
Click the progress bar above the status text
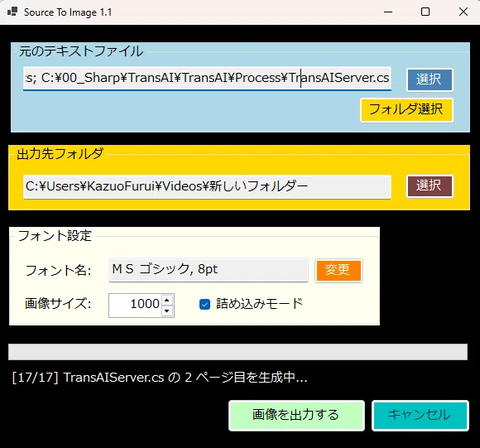coord(238,352)
